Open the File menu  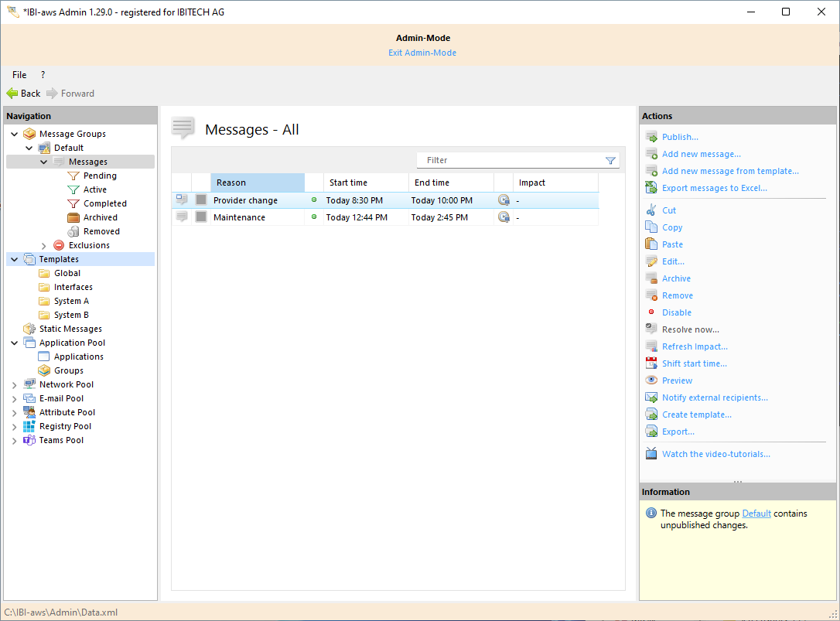click(19, 75)
